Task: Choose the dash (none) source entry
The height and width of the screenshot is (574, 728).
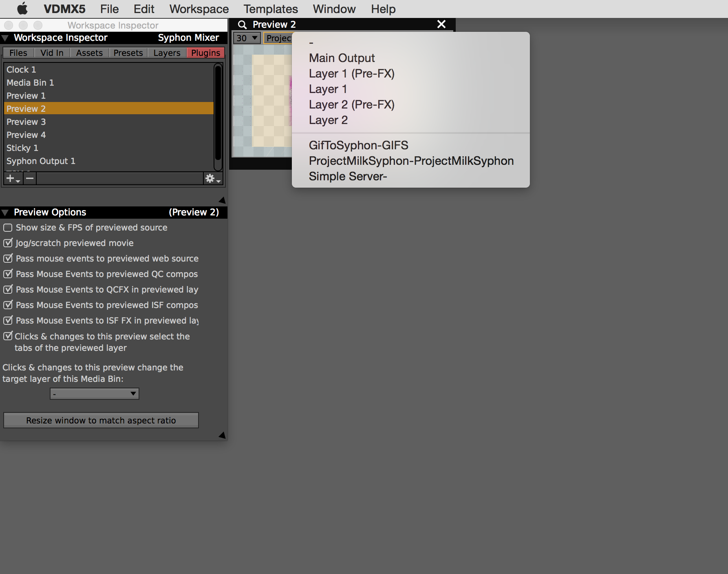Action: coord(411,42)
